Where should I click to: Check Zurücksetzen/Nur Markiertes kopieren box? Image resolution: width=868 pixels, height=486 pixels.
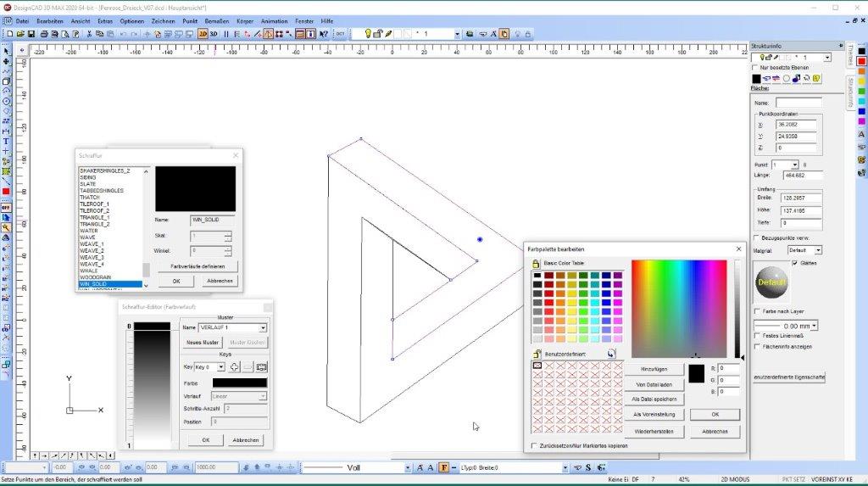pos(534,445)
